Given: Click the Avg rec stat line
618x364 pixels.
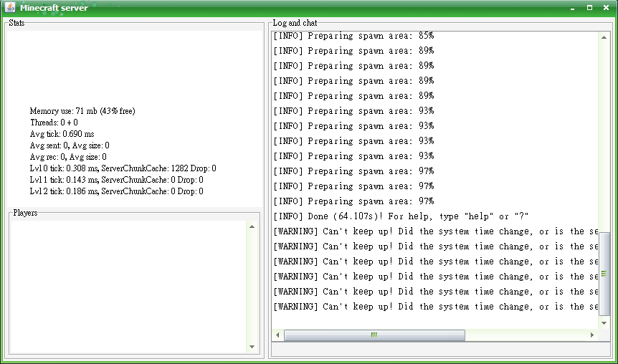Looking at the screenshot, I should [68, 157].
